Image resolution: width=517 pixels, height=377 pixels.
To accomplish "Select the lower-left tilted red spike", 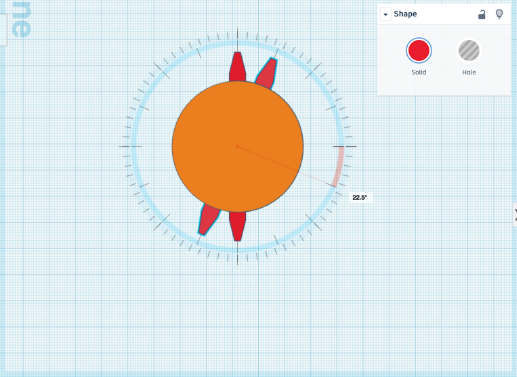I will tap(208, 220).
